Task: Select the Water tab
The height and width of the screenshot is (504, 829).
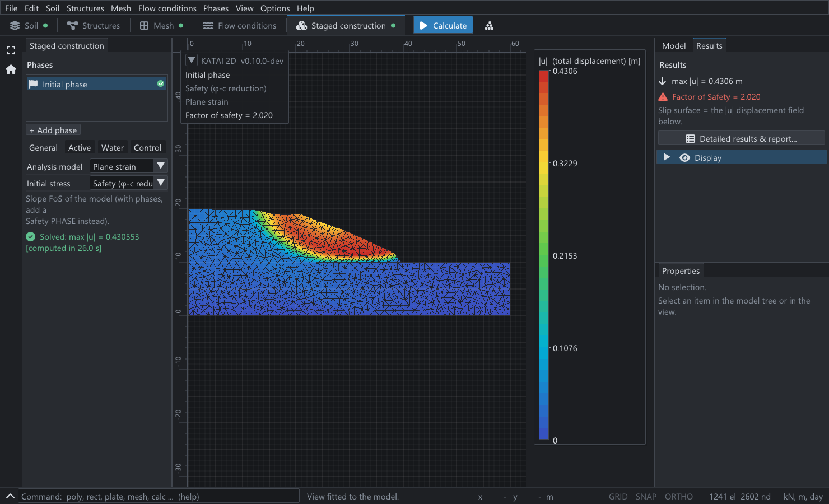Action: (113, 148)
